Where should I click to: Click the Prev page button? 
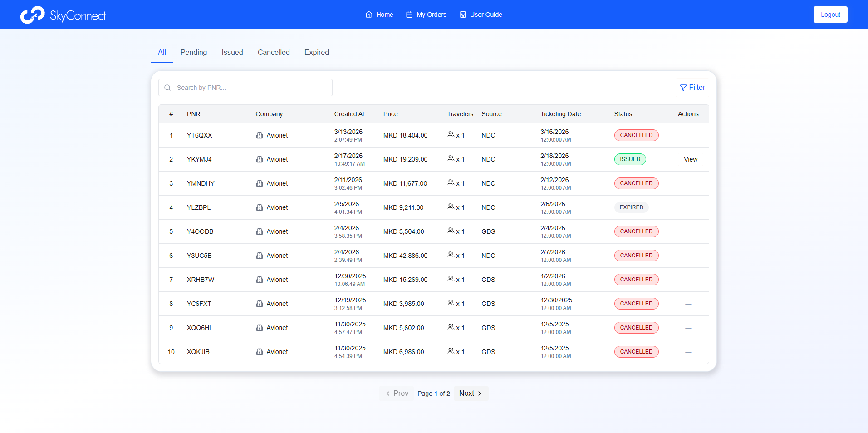397,394
